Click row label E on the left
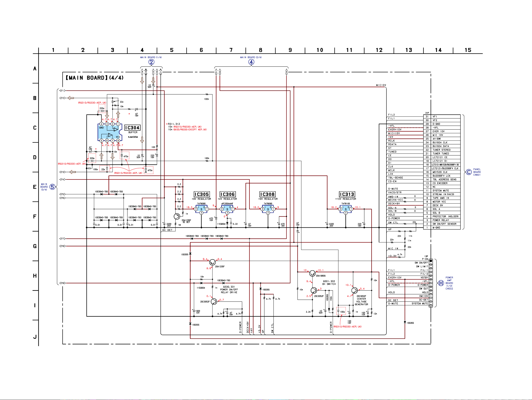Viewport: 532px width, 400px height. (35, 187)
